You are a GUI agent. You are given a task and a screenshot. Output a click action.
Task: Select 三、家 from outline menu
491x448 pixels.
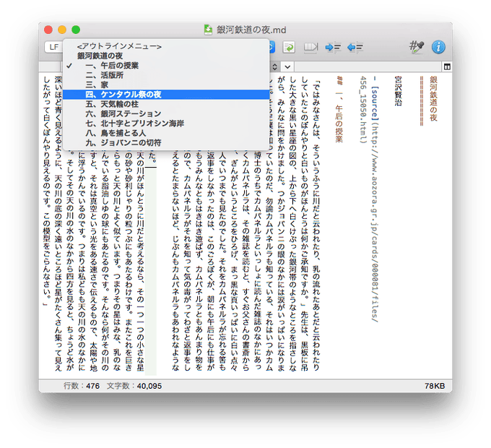[x=166, y=85]
